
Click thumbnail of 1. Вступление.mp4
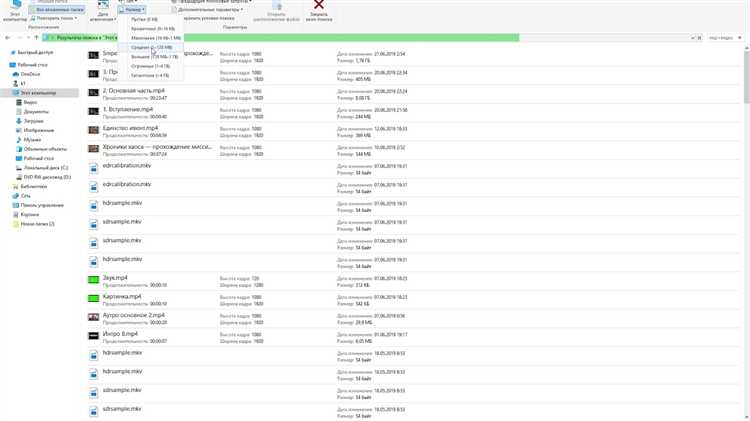pos(93,111)
